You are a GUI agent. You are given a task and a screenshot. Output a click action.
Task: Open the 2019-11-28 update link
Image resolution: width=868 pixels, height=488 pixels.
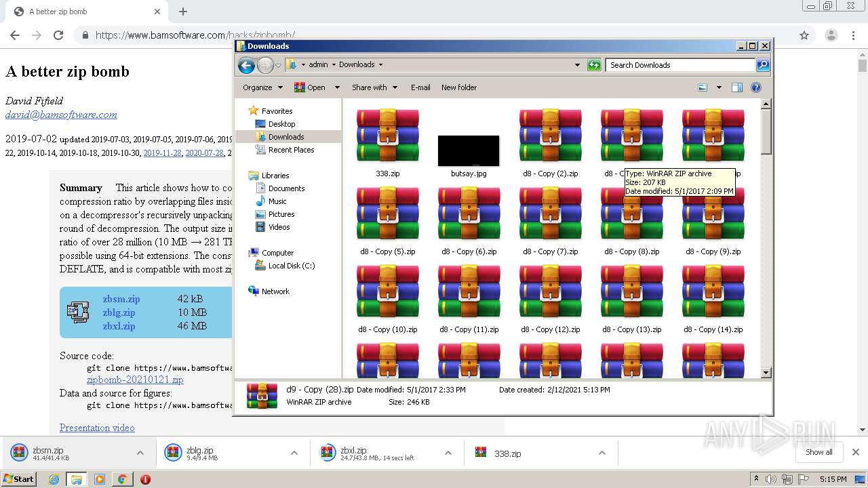[x=162, y=153]
